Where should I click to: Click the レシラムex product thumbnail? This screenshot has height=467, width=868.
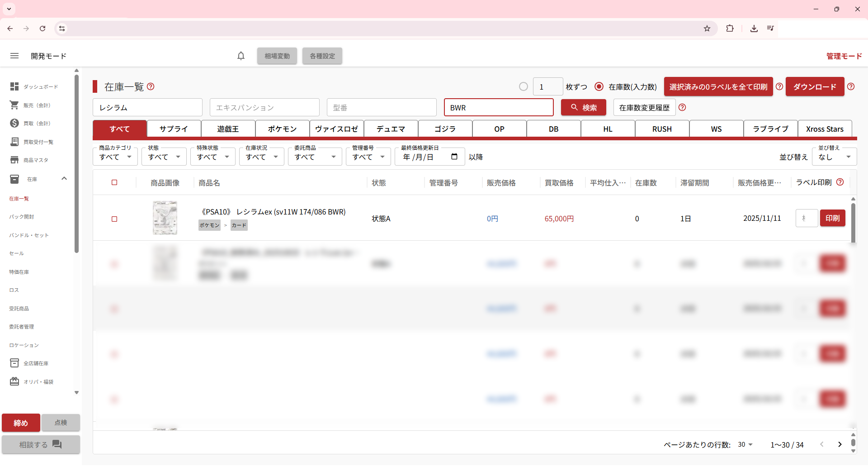tap(165, 218)
